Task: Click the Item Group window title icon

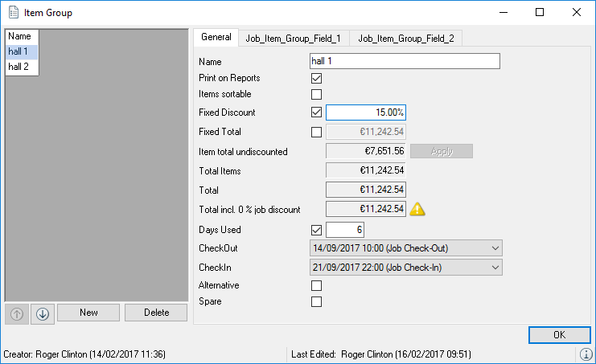Action: (12, 12)
